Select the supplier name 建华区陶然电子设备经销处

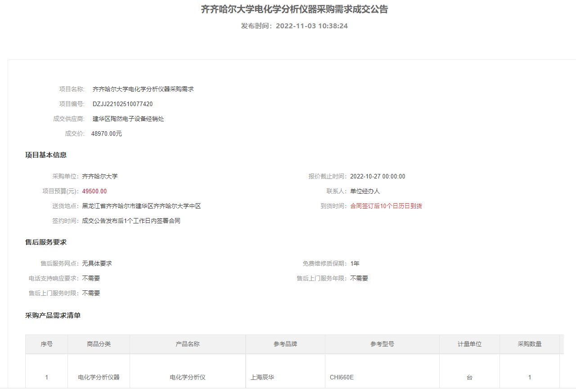coord(127,119)
